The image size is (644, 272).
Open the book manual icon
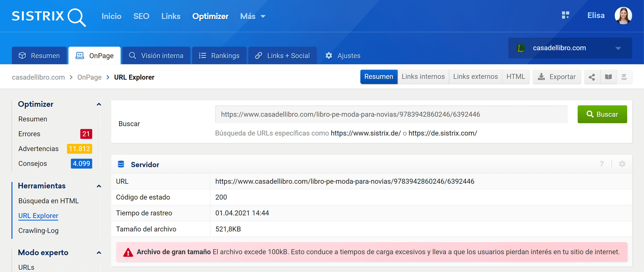[x=608, y=77]
